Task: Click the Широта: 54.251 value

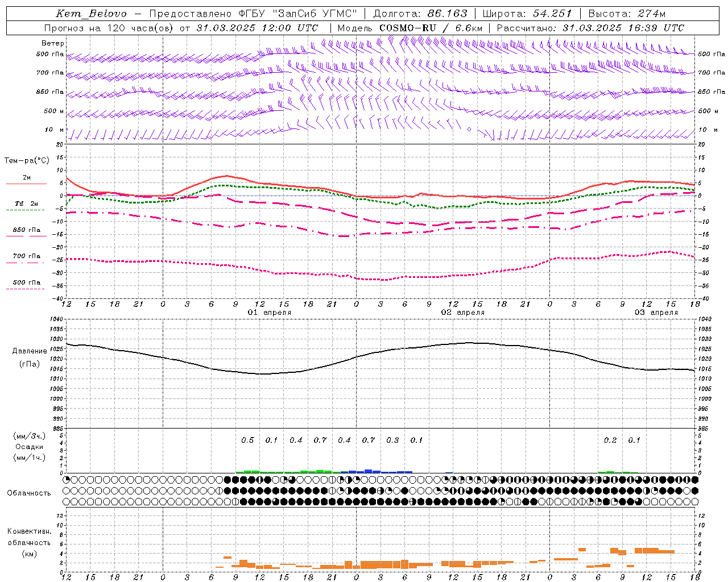Action: pyautogui.click(x=527, y=14)
